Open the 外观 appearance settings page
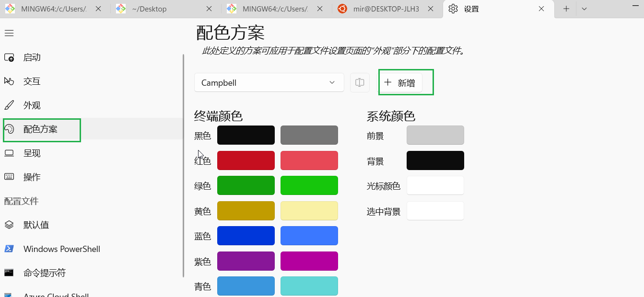The image size is (644, 297). [x=32, y=105]
